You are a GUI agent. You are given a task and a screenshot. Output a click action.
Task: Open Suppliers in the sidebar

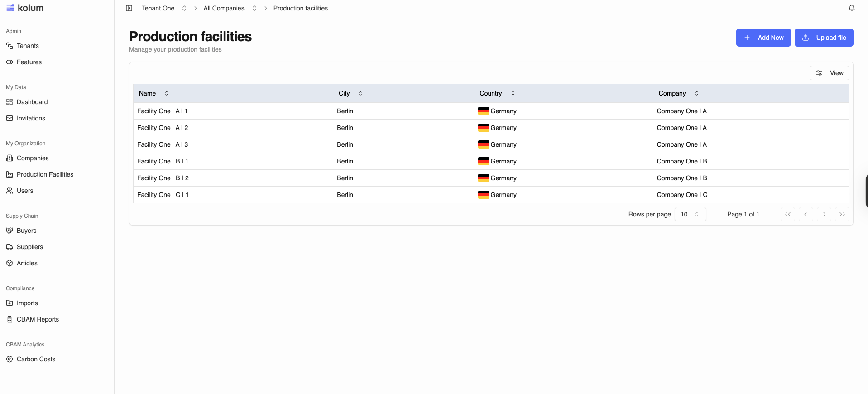(29, 247)
